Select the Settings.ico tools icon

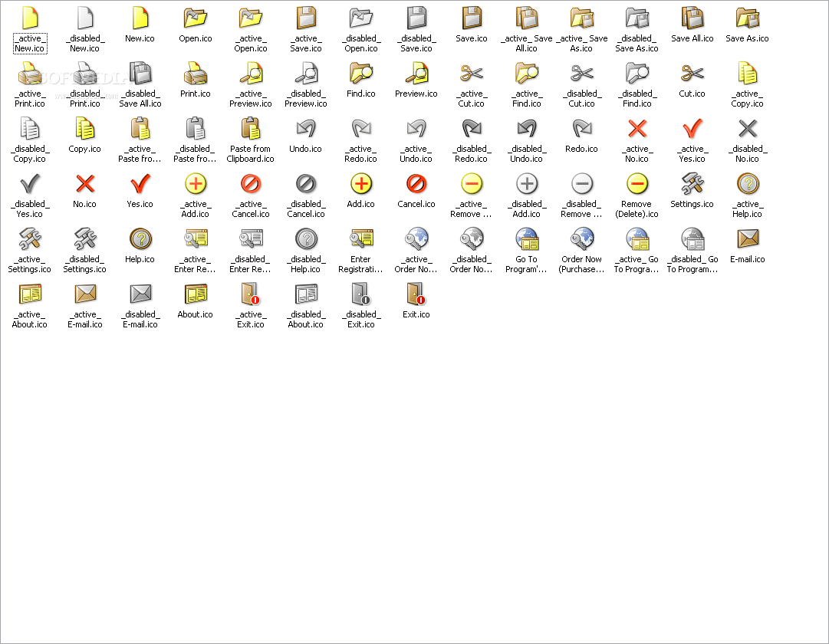[x=692, y=183]
